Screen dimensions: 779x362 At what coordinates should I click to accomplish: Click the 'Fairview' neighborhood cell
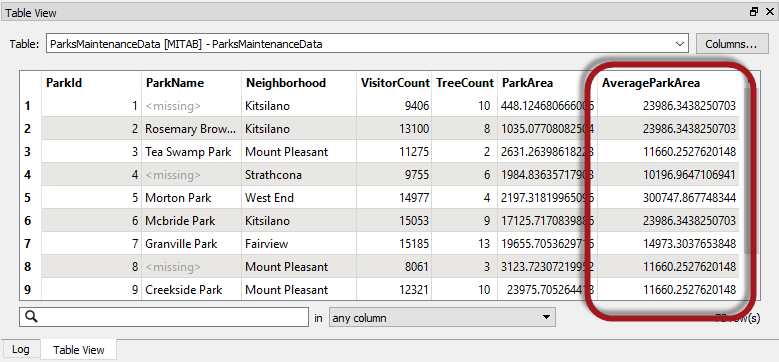299,244
